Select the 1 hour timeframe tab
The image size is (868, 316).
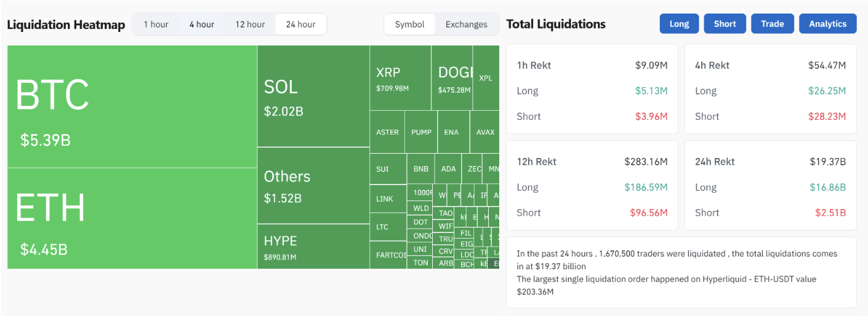pyautogui.click(x=156, y=25)
